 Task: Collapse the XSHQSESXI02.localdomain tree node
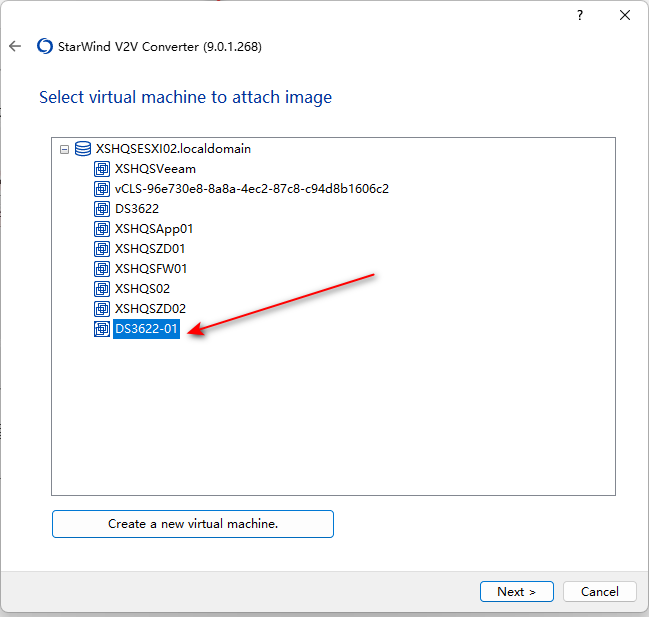click(x=64, y=149)
